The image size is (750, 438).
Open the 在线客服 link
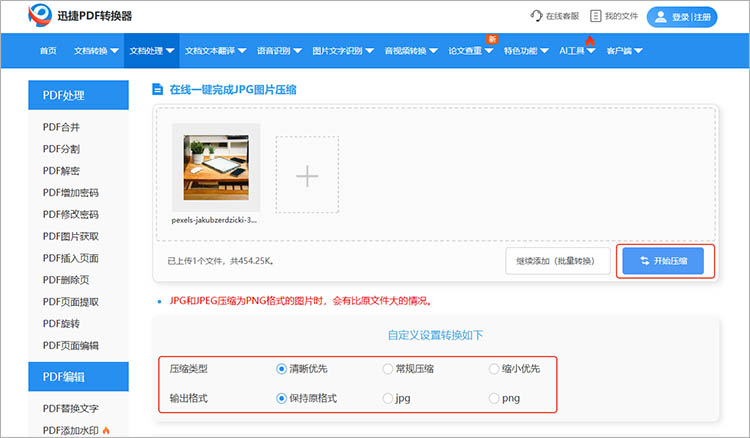562,16
